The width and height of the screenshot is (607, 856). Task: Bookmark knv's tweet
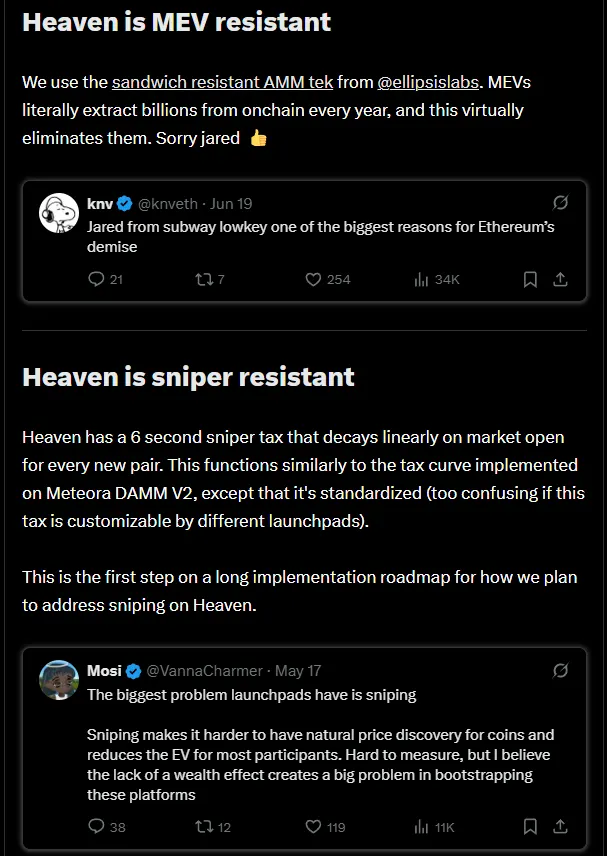[x=530, y=280]
